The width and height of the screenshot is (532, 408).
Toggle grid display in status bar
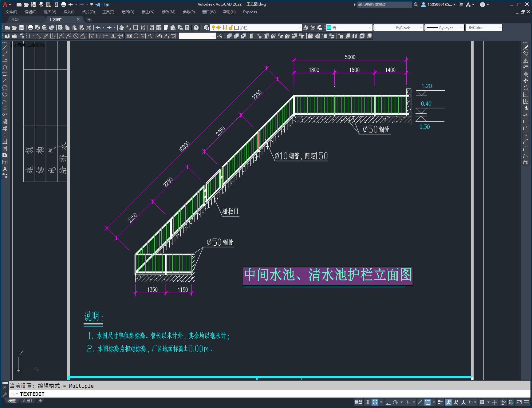point(367,402)
